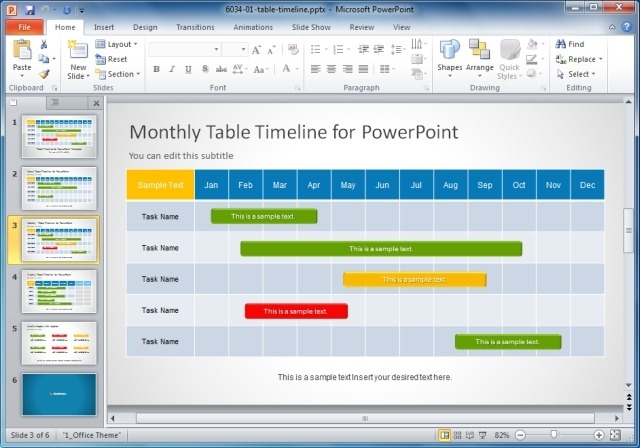Switch to the Design tab

point(145,27)
